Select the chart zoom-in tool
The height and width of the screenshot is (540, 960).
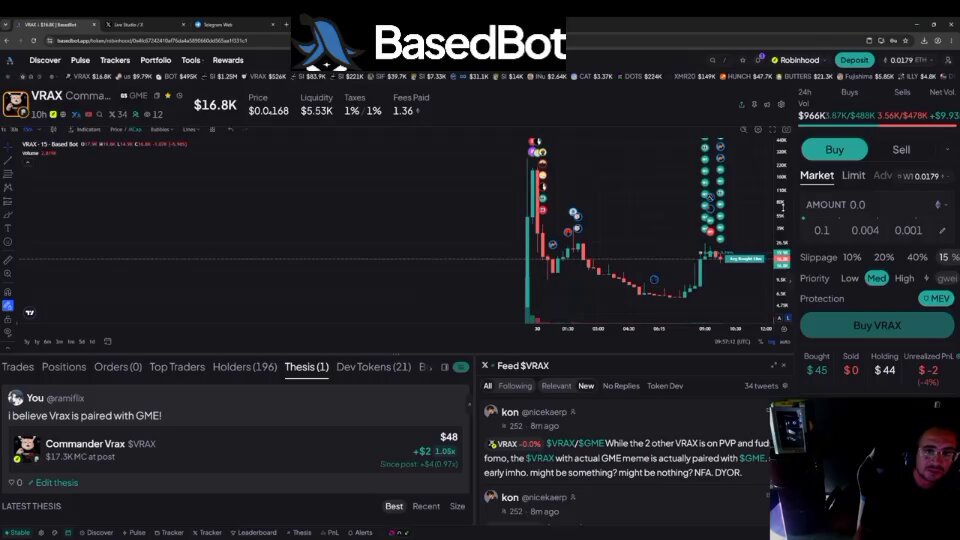pos(7,274)
